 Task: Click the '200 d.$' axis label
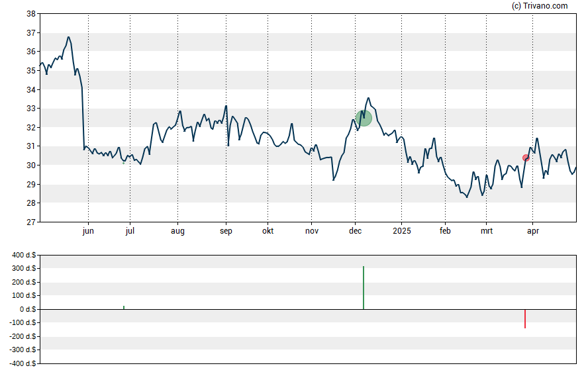coord(24,282)
